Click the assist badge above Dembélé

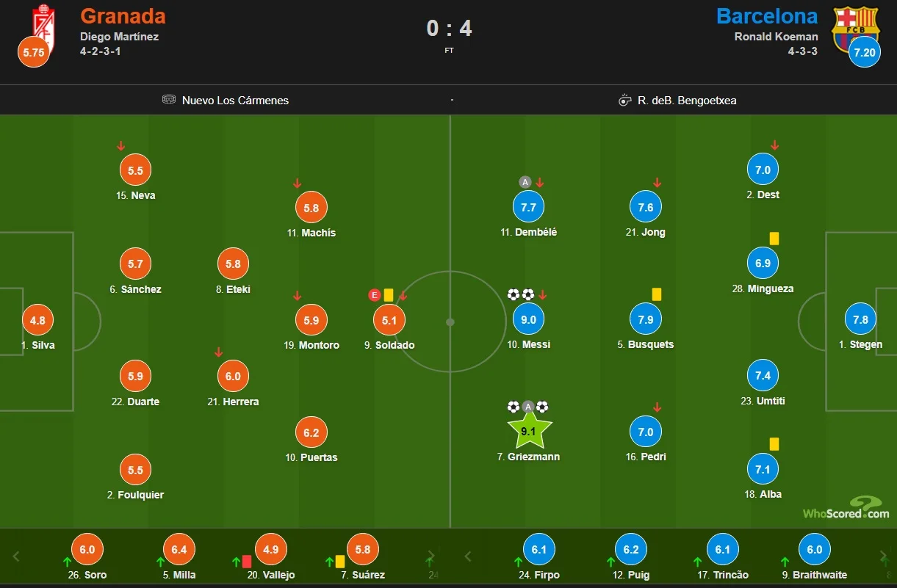(525, 182)
